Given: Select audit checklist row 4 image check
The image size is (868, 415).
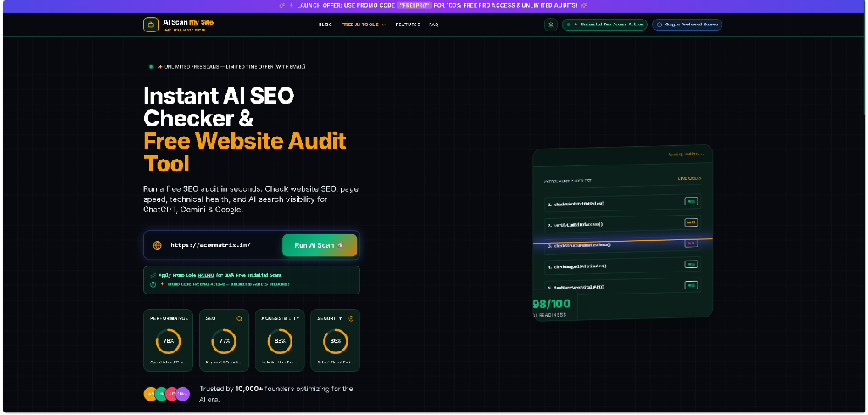Looking at the screenshot, I should click(577, 266).
